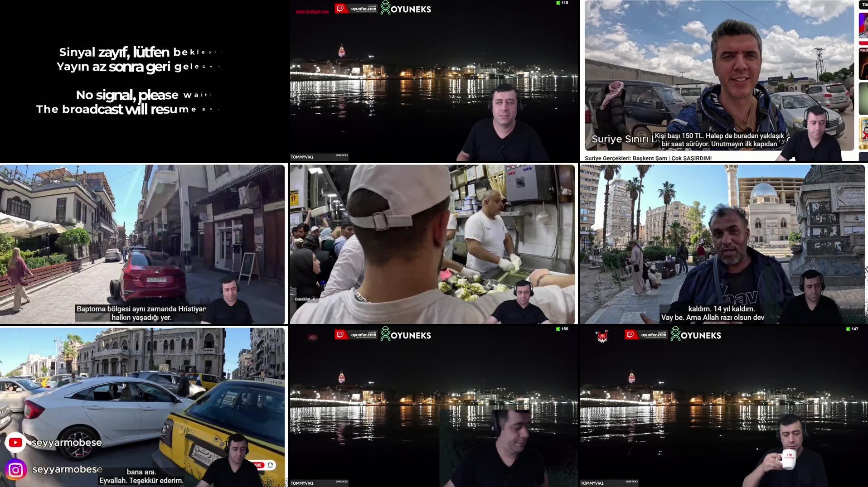This screenshot has height=487, width=868.
Task: Click the 'Suriye Sınırı' caption in the YouTube frame
Action: click(x=620, y=139)
